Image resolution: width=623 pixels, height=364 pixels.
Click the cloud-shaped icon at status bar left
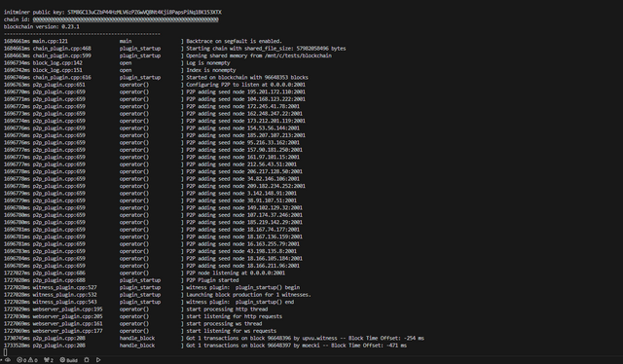pyautogui.click(x=7, y=360)
